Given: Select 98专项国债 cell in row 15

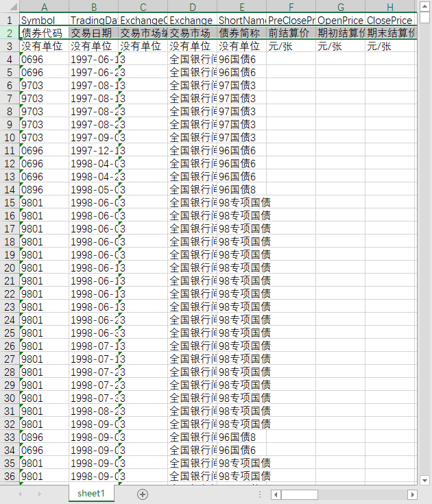Looking at the screenshot, I should pyautogui.click(x=241, y=203).
